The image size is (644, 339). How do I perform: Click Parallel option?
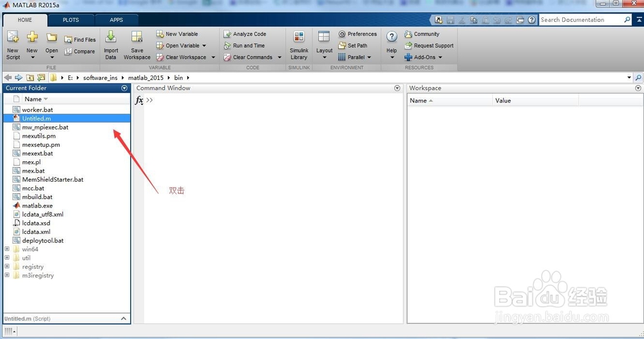(352, 57)
